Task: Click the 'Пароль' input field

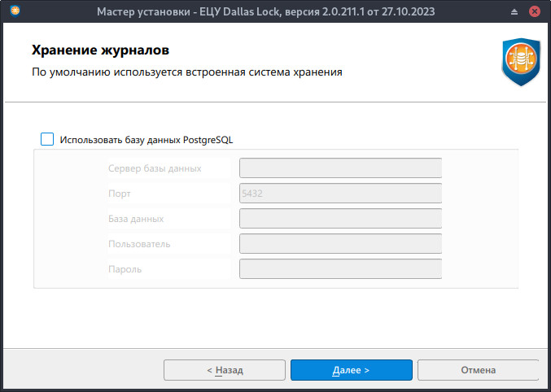Action: point(340,269)
